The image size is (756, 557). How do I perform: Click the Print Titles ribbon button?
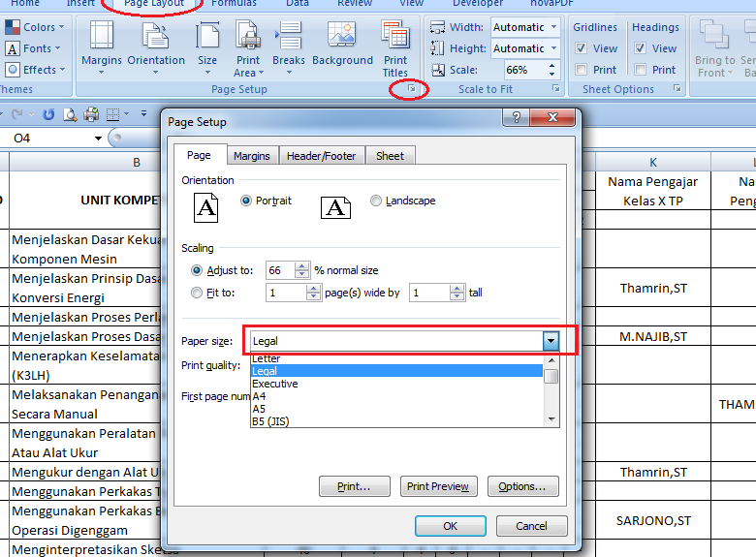(x=395, y=48)
